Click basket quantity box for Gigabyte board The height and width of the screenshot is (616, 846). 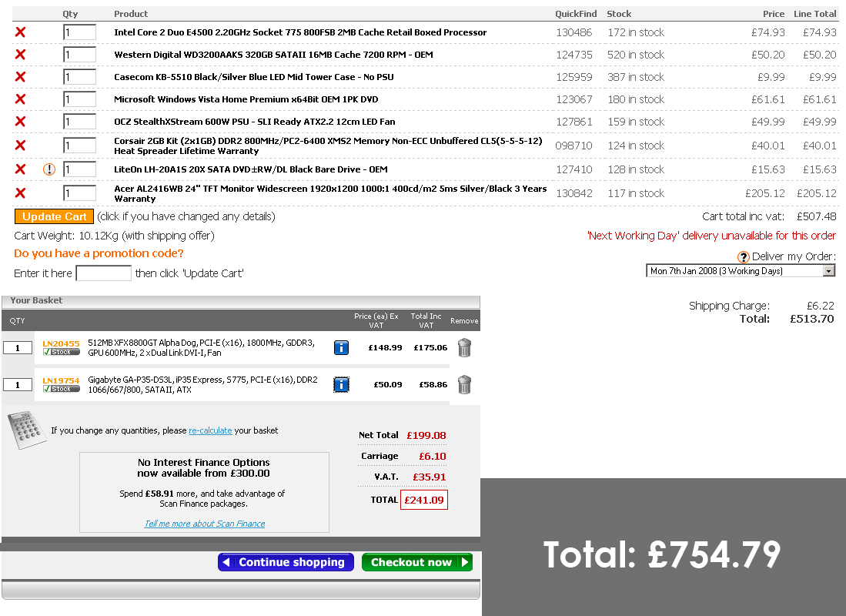[18, 385]
